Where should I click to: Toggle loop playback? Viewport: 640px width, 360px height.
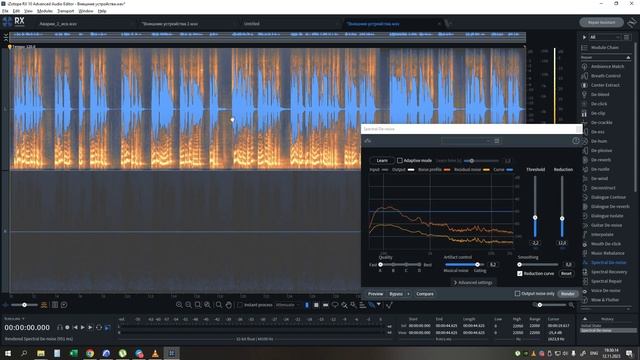[x=99, y=327]
